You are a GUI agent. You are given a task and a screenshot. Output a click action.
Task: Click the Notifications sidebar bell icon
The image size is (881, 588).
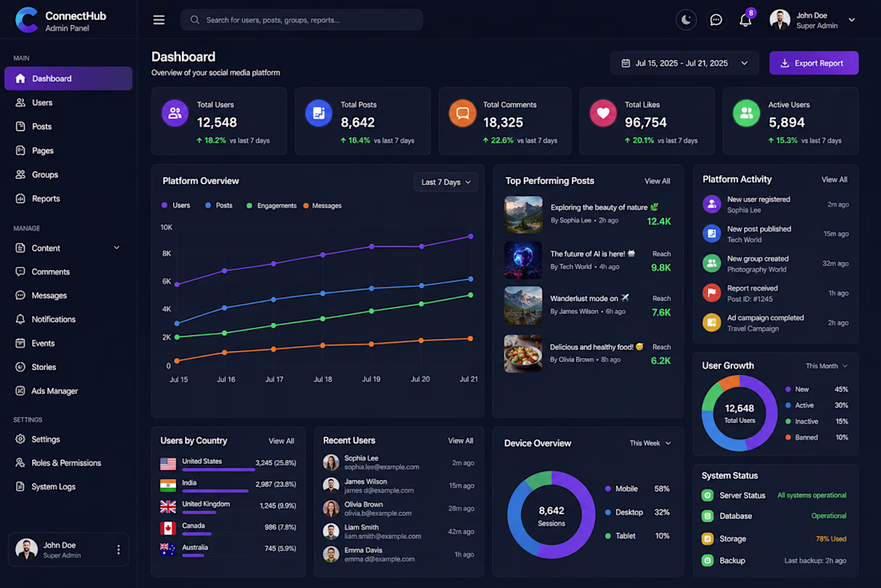20,320
